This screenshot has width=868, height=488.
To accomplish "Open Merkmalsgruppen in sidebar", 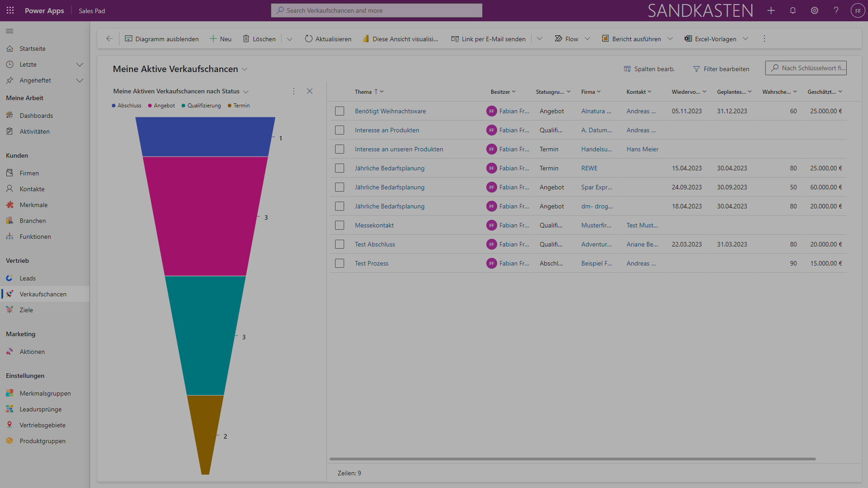I will 44,393.
